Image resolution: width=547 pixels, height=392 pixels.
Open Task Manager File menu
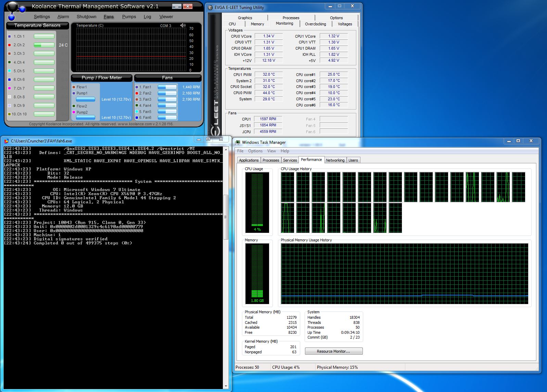240,151
